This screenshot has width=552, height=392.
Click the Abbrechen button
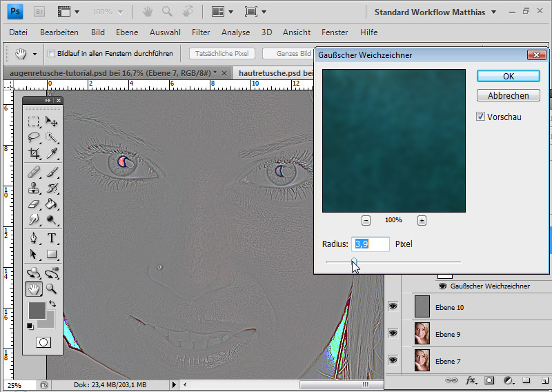pyautogui.click(x=508, y=96)
